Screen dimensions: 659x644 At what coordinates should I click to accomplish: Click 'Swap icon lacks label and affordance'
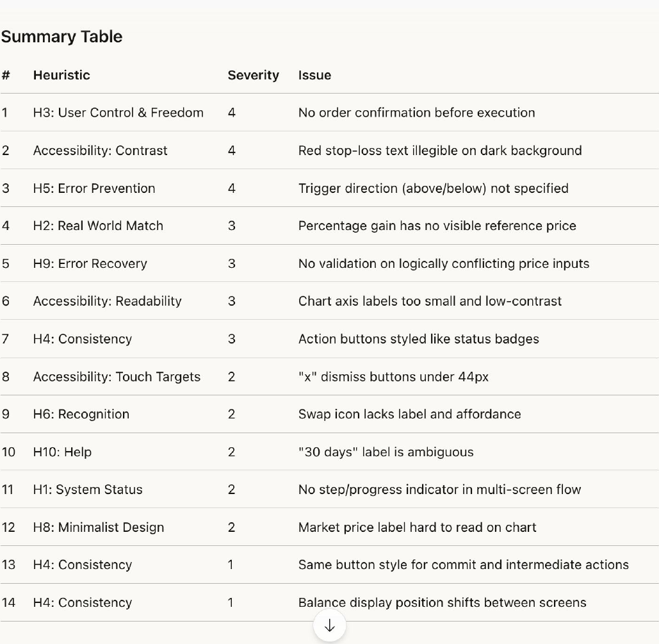pyautogui.click(x=410, y=415)
